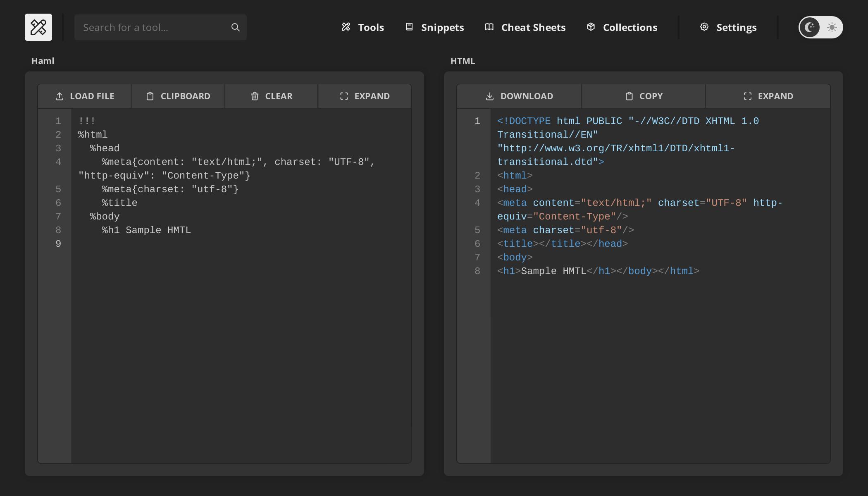Click DOWNLOAD in the HTML panel
Screen dimensions: 868x496
pyautogui.click(x=519, y=96)
